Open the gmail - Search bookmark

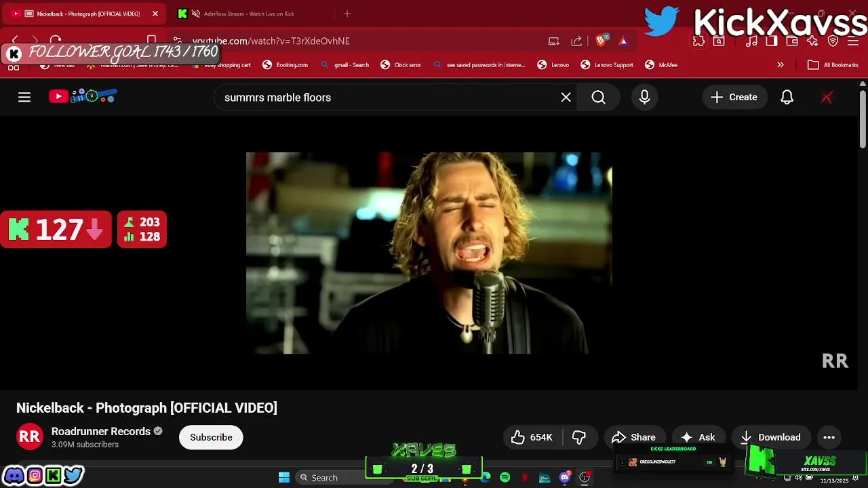pos(346,65)
